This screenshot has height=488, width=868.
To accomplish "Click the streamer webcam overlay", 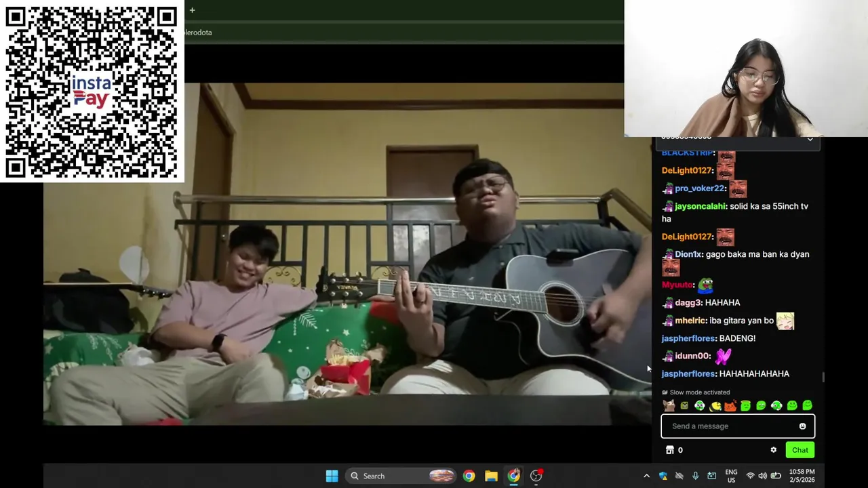I will point(746,68).
